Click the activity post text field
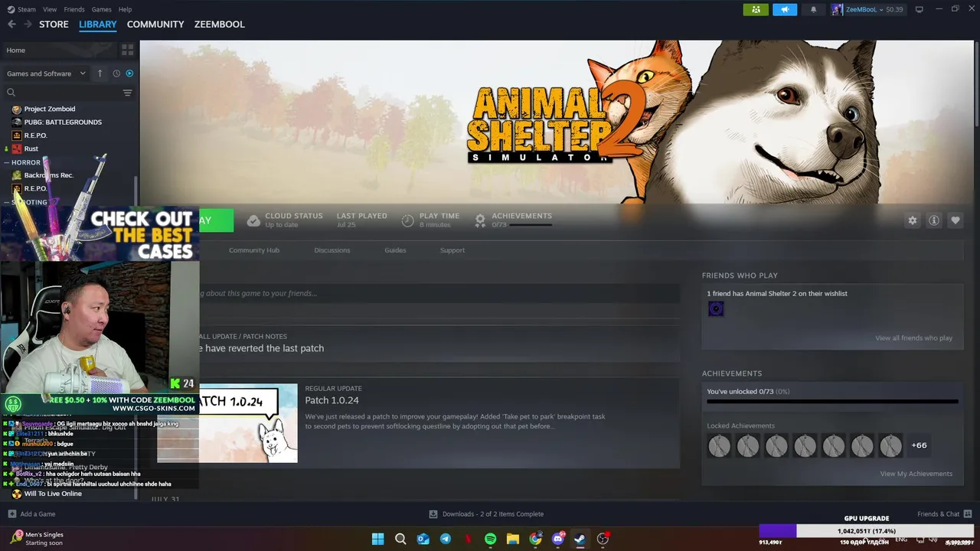The width and height of the screenshot is (980, 551). (x=439, y=293)
